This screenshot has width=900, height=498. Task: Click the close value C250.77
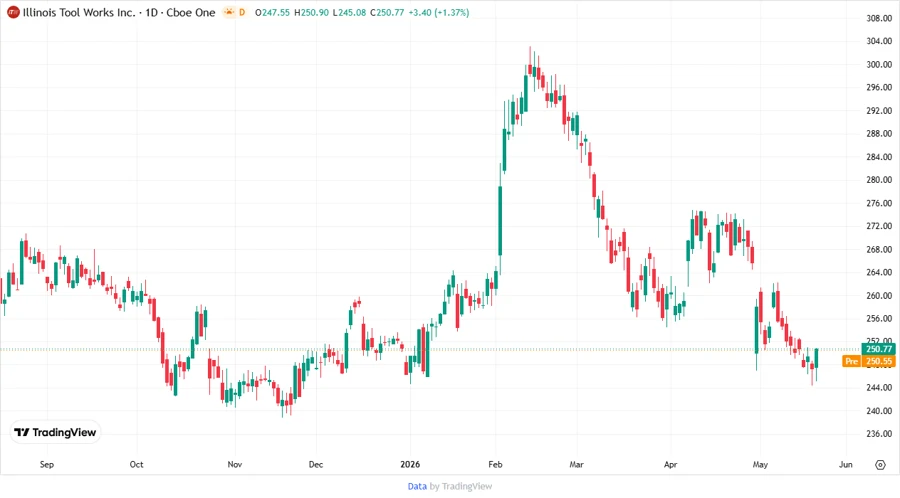click(x=387, y=12)
